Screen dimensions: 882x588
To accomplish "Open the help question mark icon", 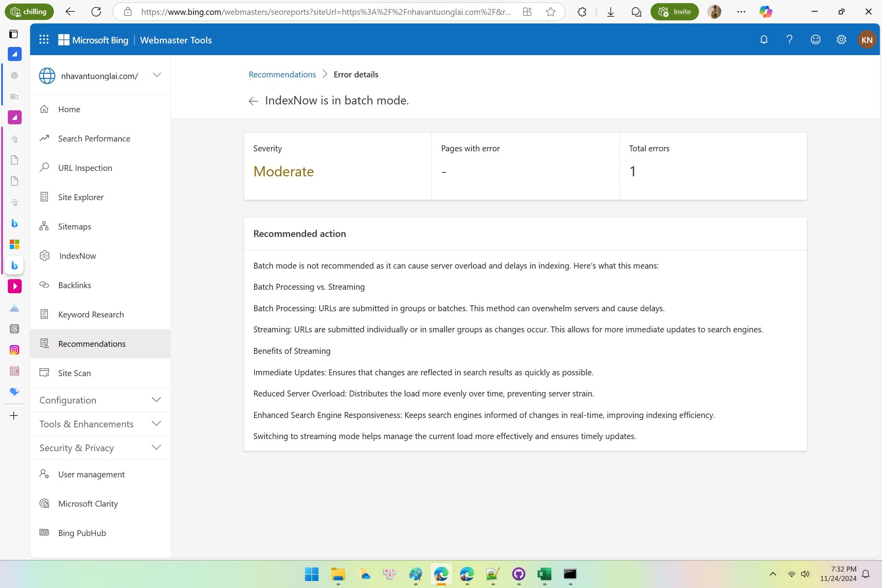I will pos(789,39).
